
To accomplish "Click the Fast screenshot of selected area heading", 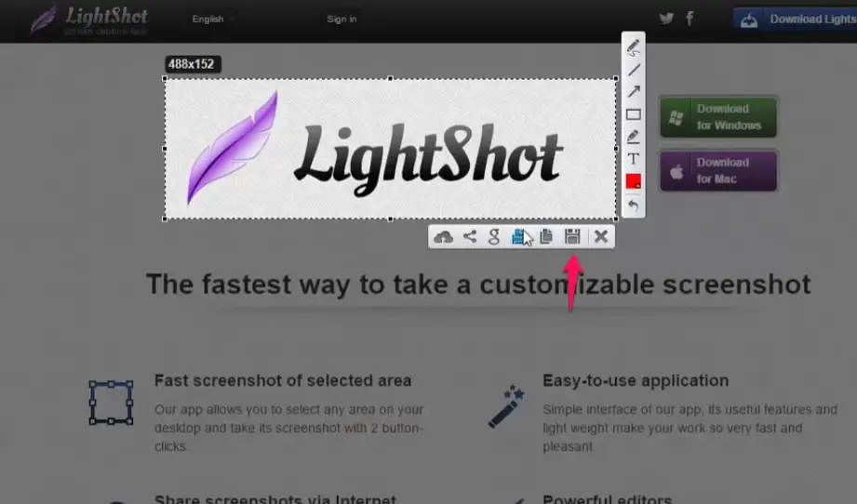I will click(283, 380).
